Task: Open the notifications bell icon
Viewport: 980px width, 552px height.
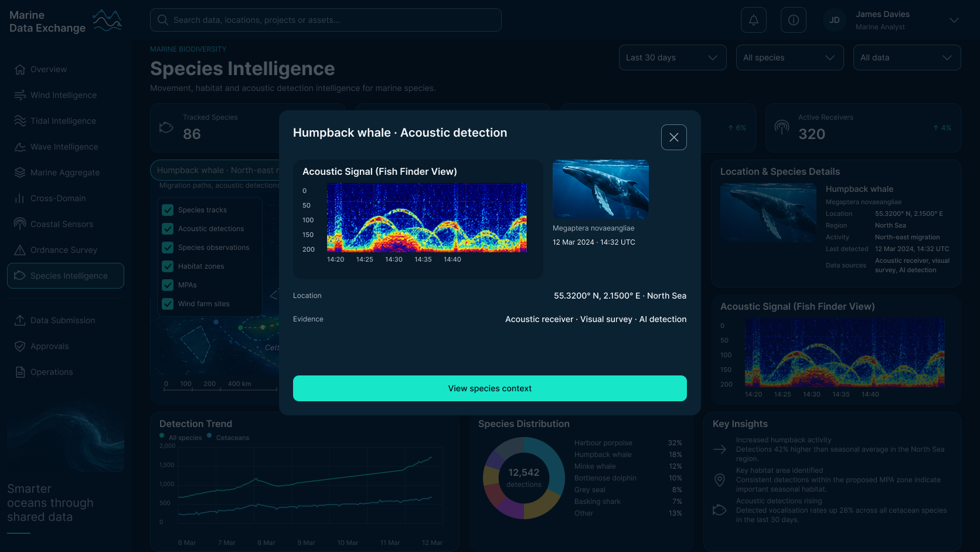Action: (x=754, y=20)
